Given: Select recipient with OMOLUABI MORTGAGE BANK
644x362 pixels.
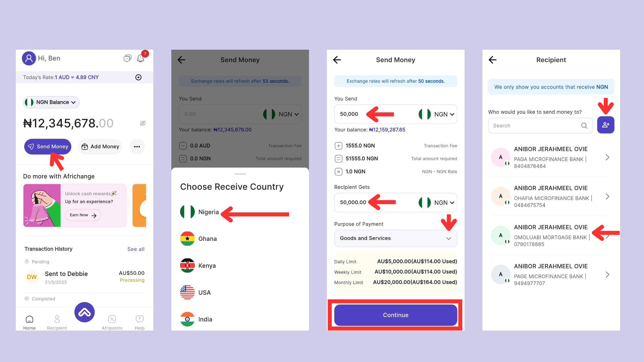Looking at the screenshot, I should 551,236.
